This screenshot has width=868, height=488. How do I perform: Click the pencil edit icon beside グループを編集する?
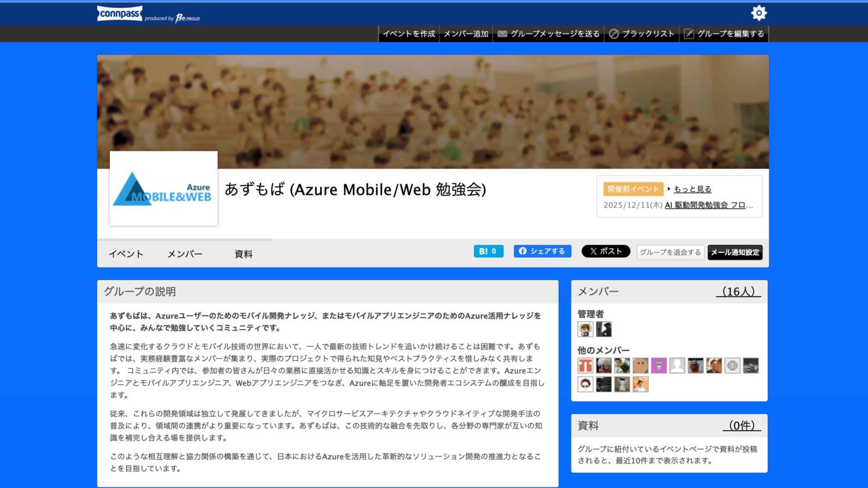(688, 34)
